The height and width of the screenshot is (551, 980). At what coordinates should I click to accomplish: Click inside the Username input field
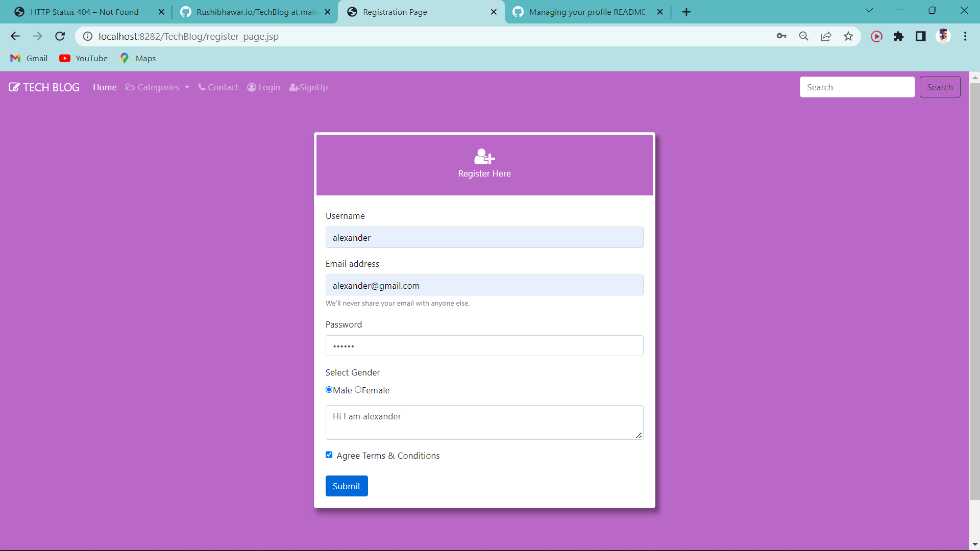click(x=484, y=237)
